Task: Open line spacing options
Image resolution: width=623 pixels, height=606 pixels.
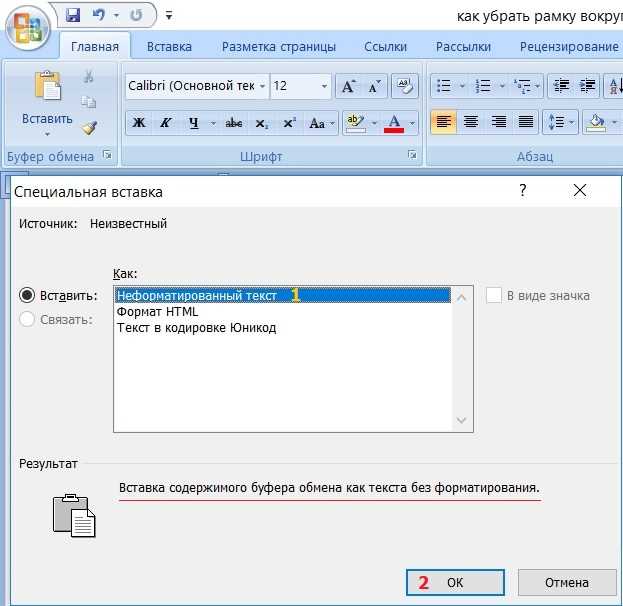Action: (560, 122)
